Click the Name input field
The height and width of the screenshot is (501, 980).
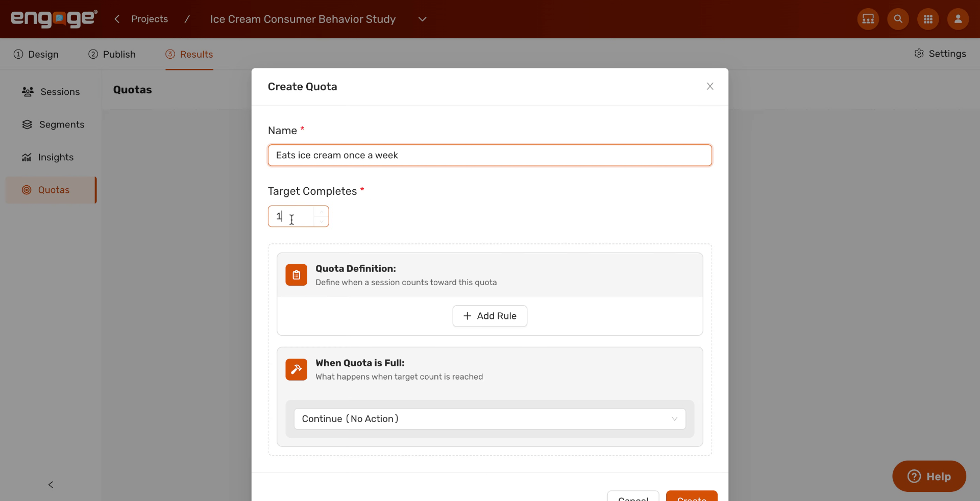point(490,155)
